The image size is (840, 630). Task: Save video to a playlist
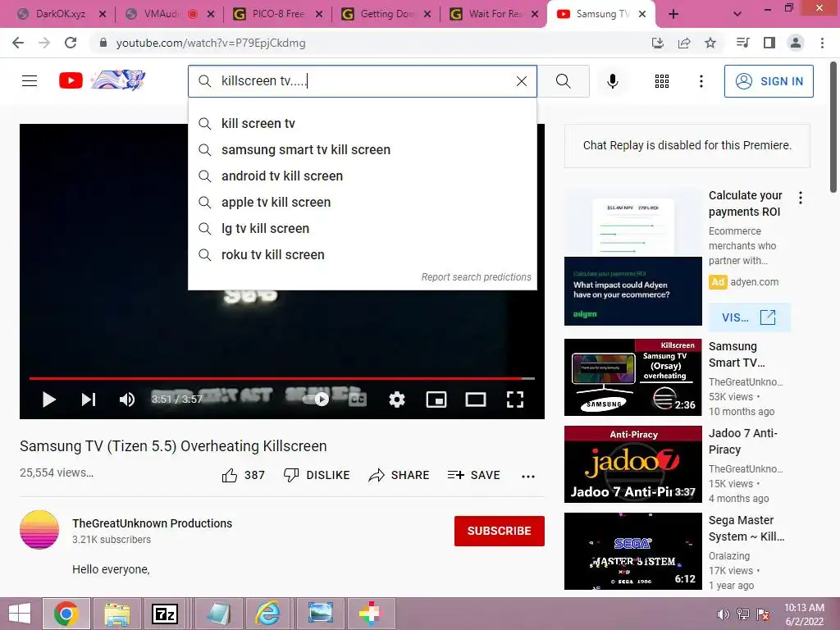[473, 475]
